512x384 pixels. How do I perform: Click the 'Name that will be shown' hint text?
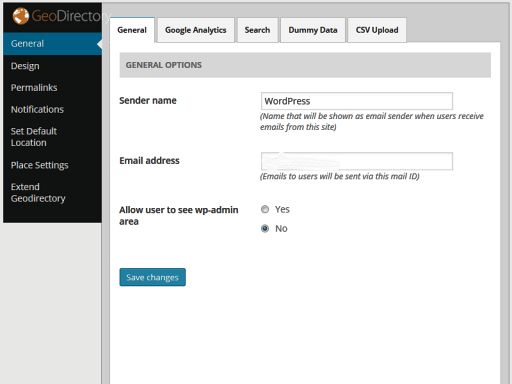pyautogui.click(x=372, y=122)
